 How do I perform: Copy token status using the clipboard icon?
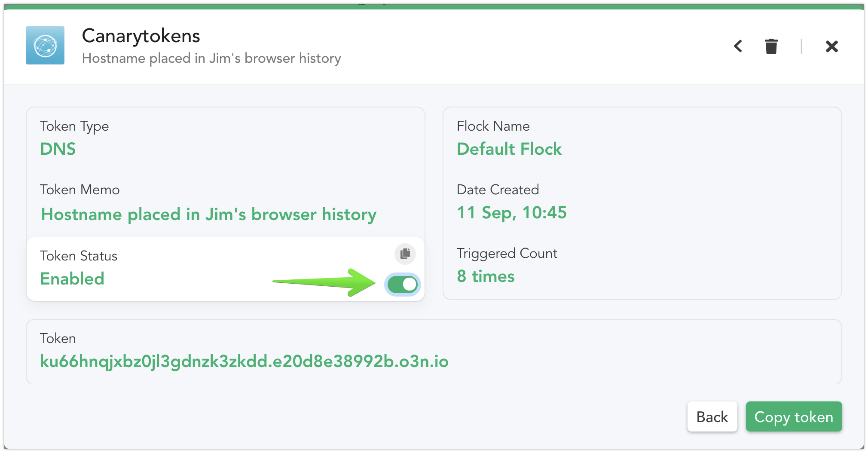pyautogui.click(x=405, y=254)
